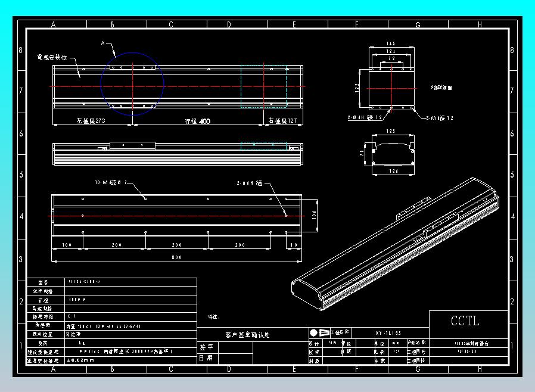Click the 设计 designer label
The width and height of the screenshot is (535, 392).
314,344
